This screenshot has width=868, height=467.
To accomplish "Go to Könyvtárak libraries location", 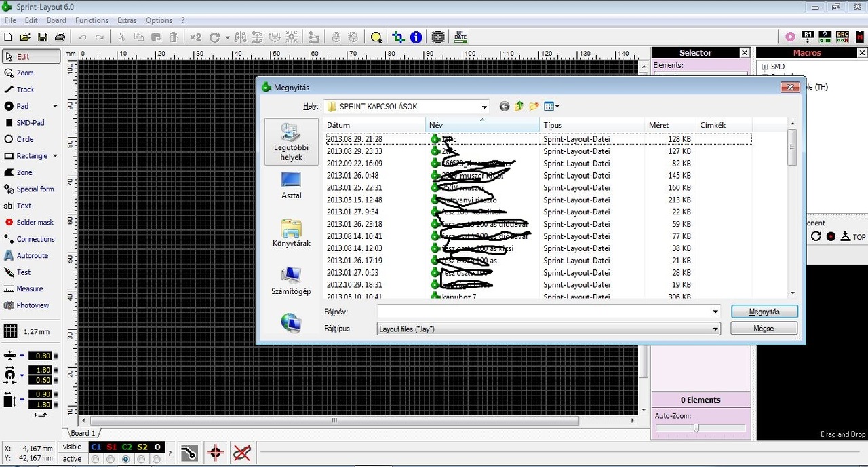I will [x=292, y=233].
